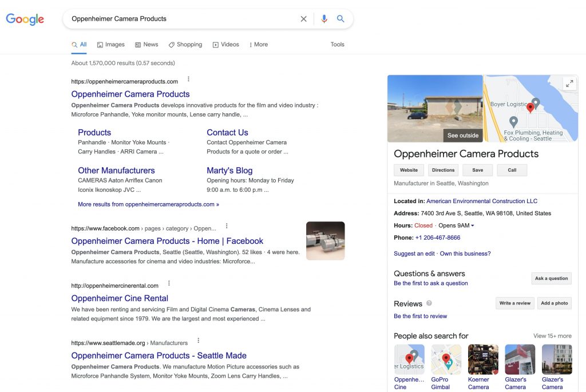
Task: Open Oppenheimer Cine related search thumbnail
Action: coord(409,359)
